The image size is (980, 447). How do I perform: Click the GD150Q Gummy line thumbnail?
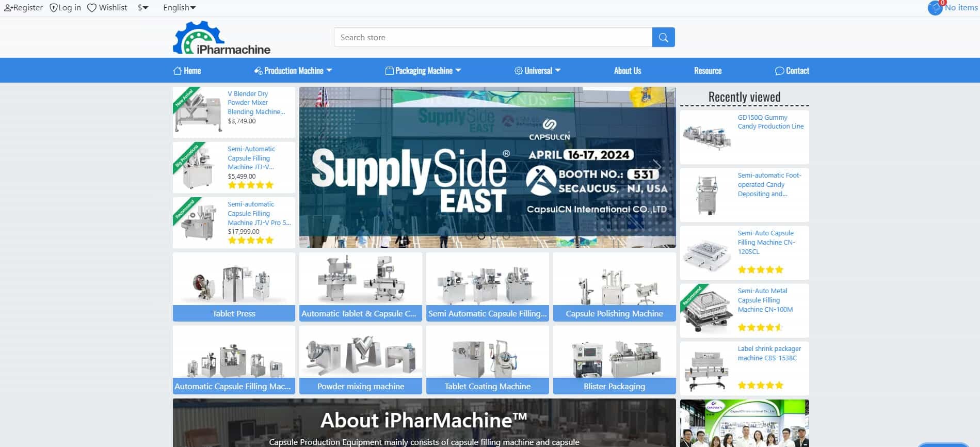pyautogui.click(x=706, y=137)
